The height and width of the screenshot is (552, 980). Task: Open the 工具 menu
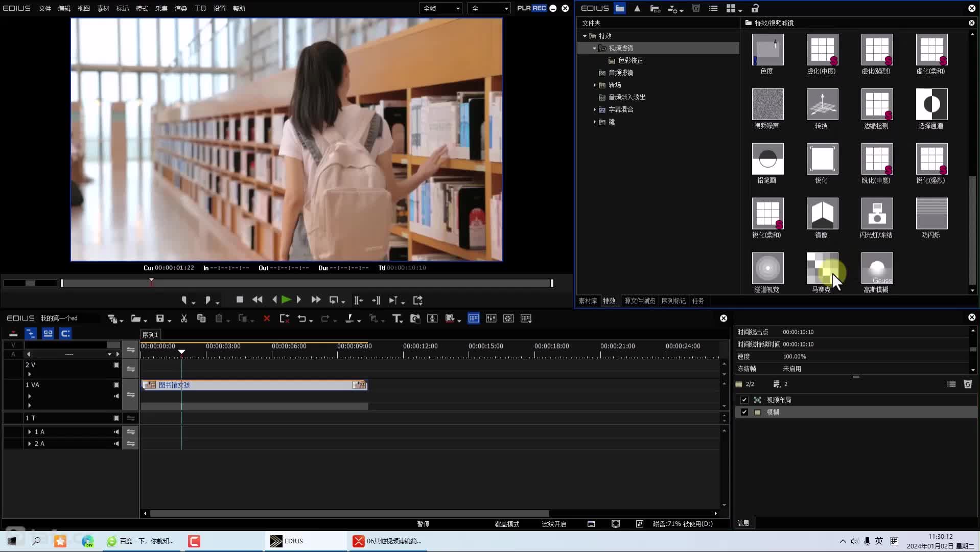pyautogui.click(x=200, y=8)
